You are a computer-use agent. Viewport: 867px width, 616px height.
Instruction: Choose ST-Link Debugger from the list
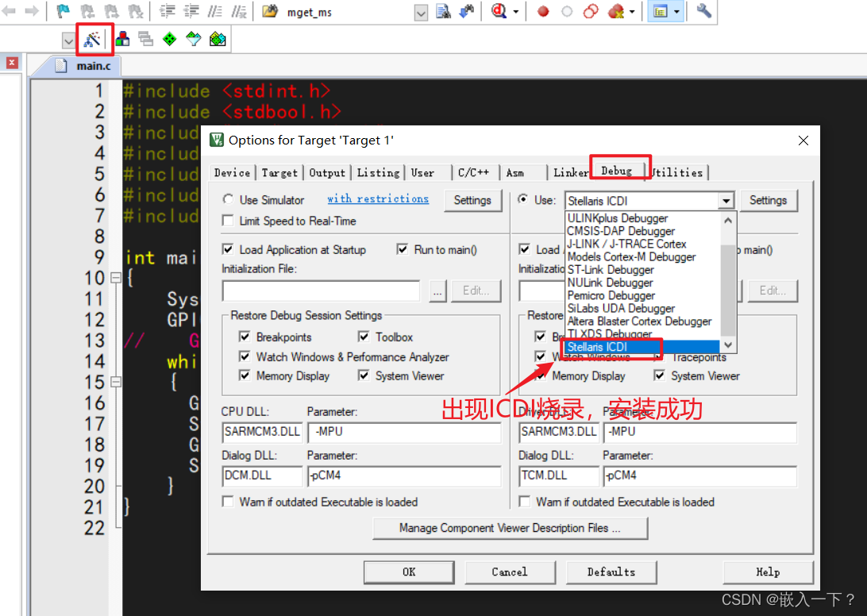[611, 269]
